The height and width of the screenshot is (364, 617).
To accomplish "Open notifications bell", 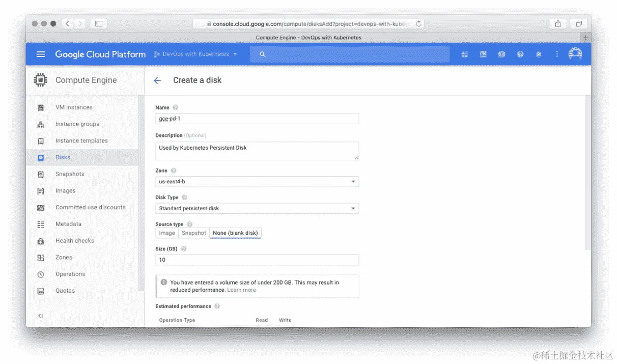I will tap(539, 54).
